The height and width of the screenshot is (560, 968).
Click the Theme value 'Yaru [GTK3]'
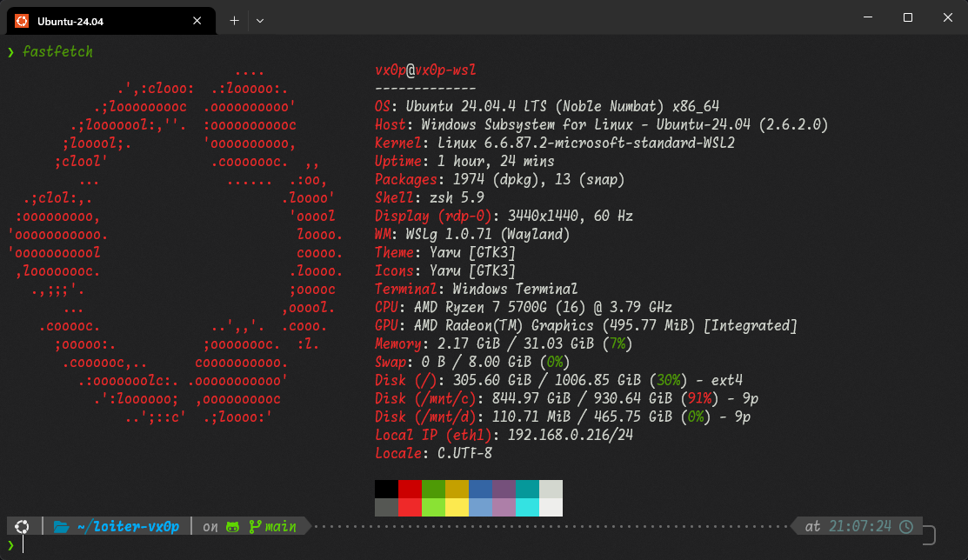[471, 252]
